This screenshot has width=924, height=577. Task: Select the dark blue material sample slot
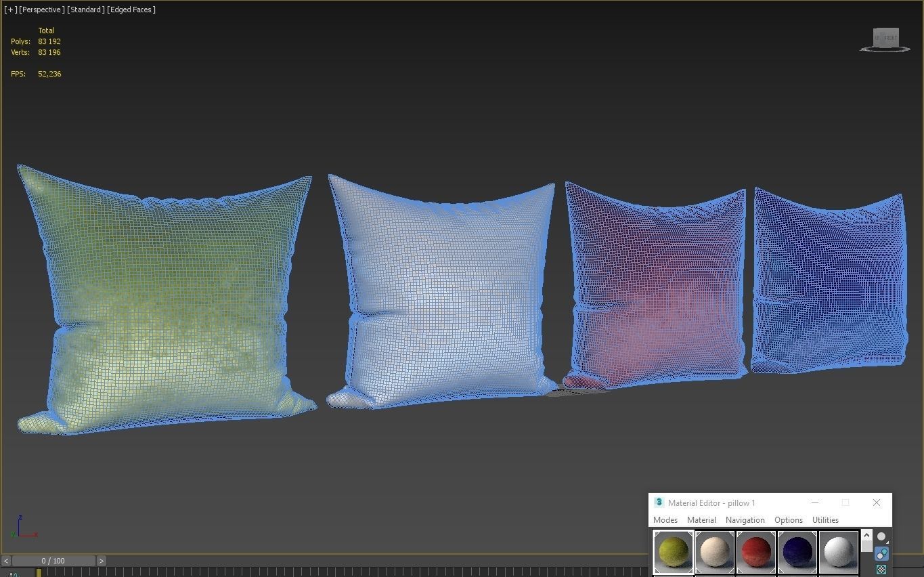797,552
